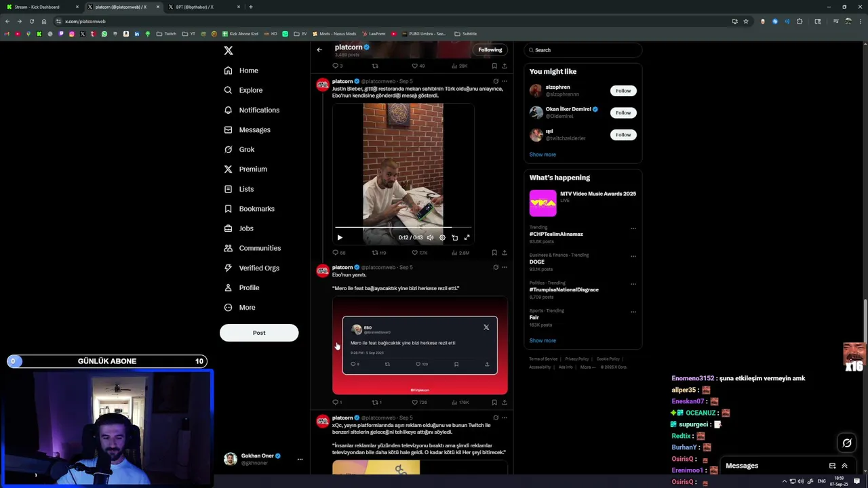Ask Grok about Justin Bieber post
Viewport: 868px width, 488px height.
(x=496, y=81)
